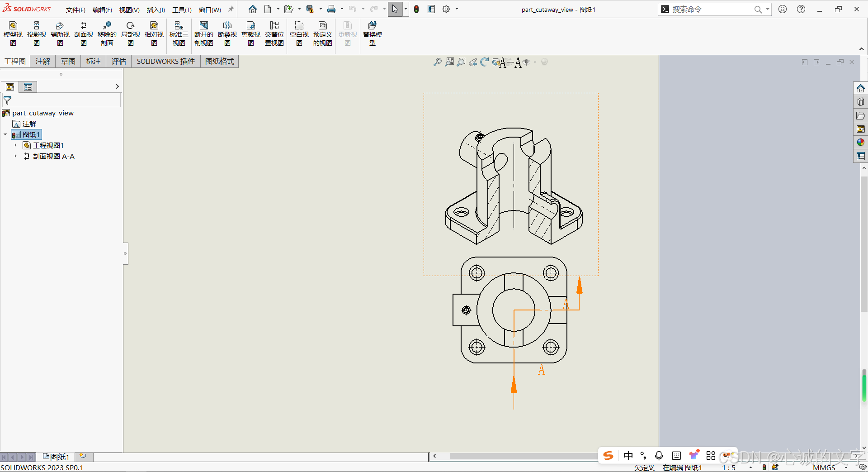Open the Appearances task pane tab

click(x=861, y=143)
